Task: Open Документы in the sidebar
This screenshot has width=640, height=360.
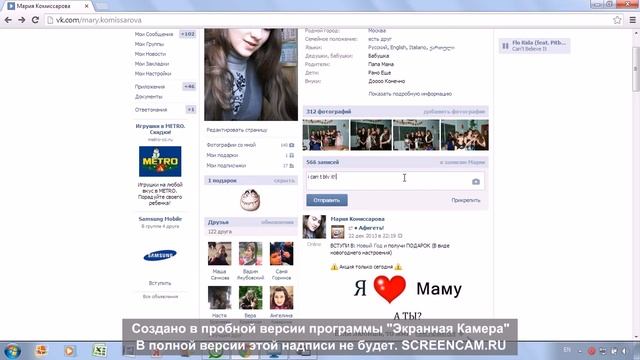Action: point(149,96)
